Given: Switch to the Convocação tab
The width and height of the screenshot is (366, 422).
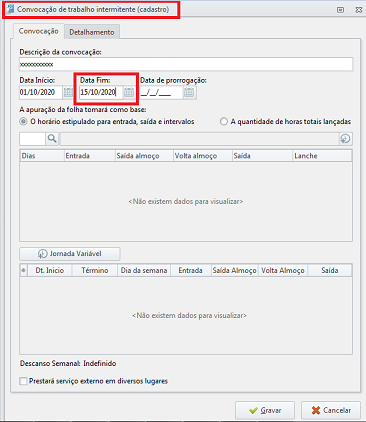Looking at the screenshot, I should [38, 31].
